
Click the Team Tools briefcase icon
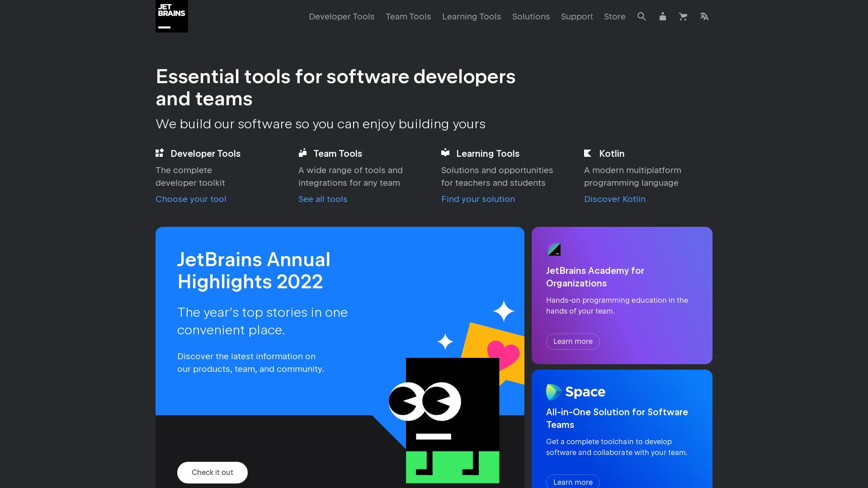(x=302, y=153)
